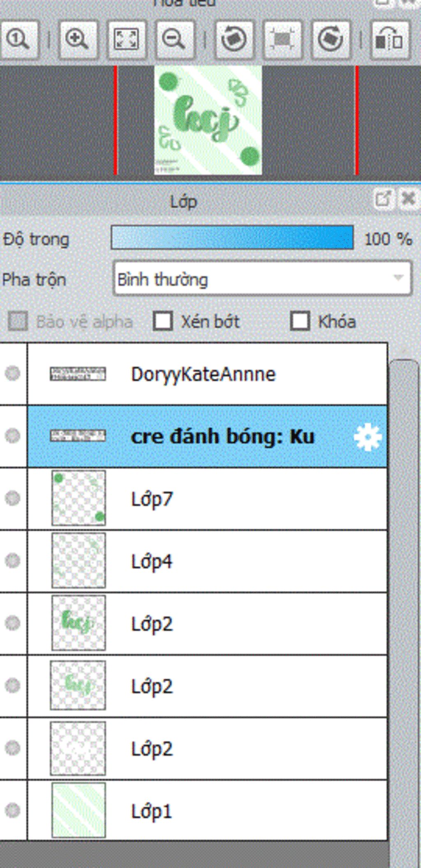Reset canvas rotation

tap(282, 40)
